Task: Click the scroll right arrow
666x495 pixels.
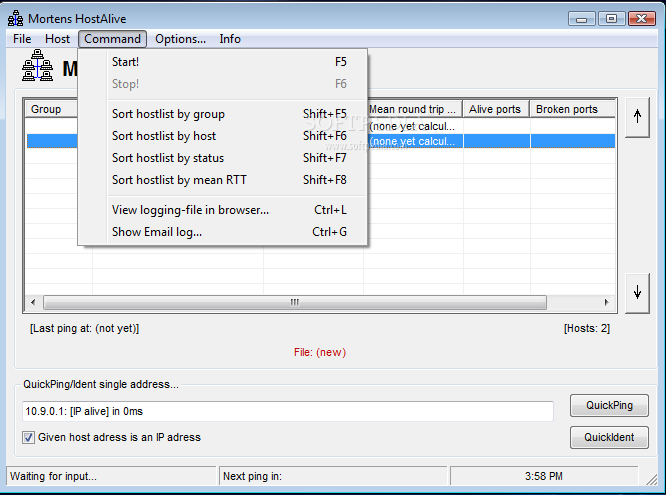Action: [x=607, y=303]
